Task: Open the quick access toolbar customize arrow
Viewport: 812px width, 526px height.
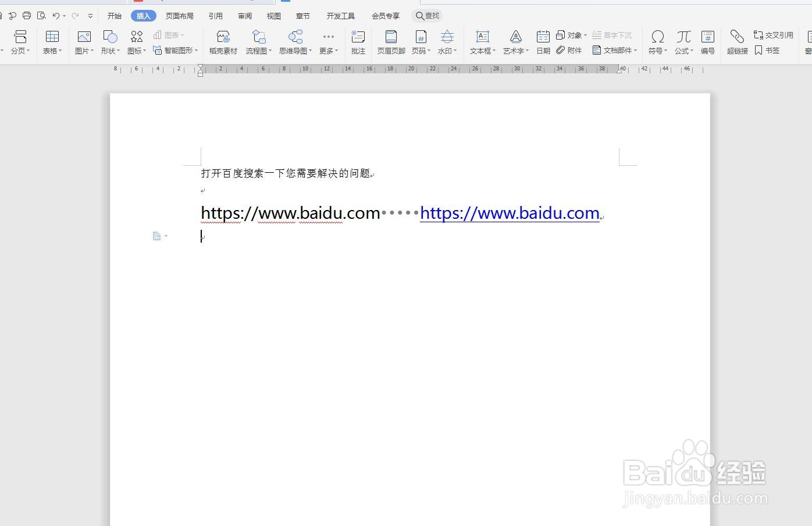Action: 90,16
